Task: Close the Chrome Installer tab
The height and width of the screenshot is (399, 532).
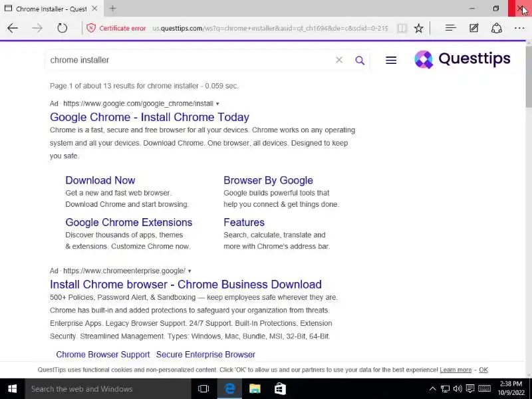Action: (x=94, y=9)
